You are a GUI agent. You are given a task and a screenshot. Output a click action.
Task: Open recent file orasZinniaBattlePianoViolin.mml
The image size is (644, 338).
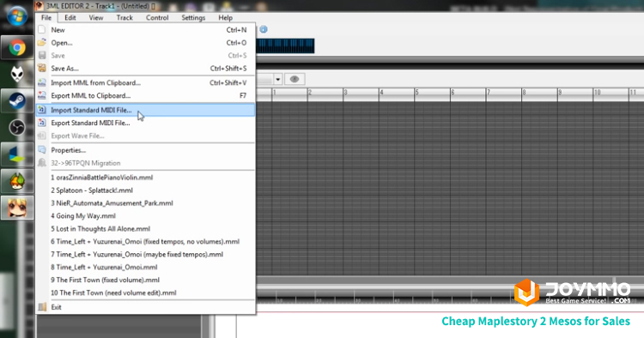point(146,178)
